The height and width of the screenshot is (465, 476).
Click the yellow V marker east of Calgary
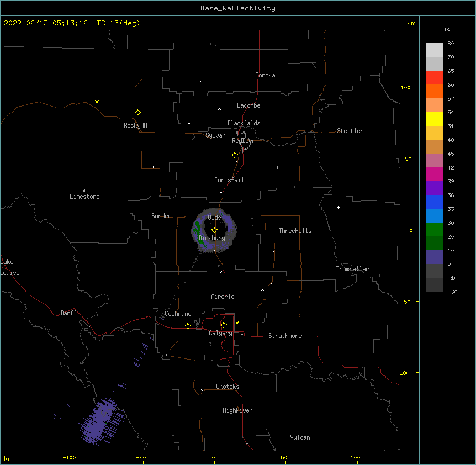pos(237,323)
